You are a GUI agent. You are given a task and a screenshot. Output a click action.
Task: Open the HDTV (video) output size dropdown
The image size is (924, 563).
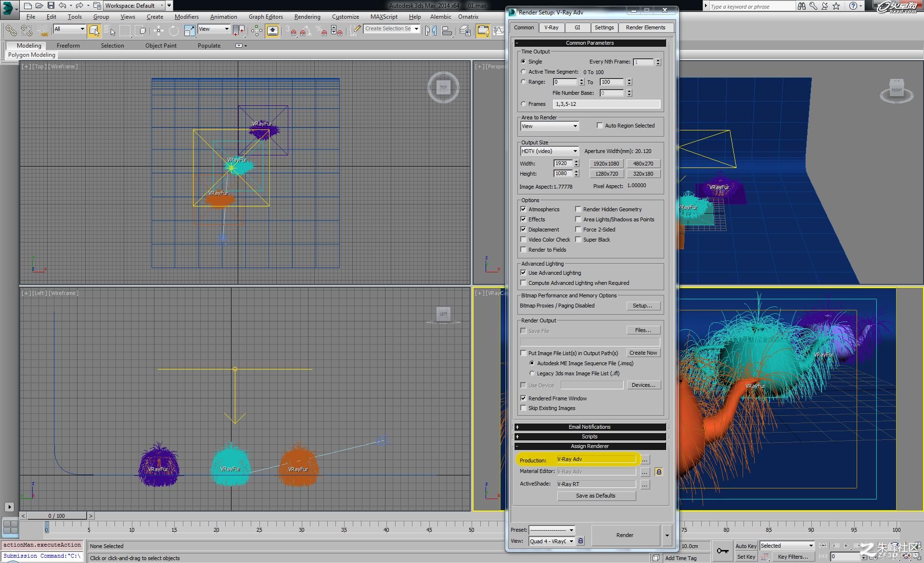click(x=549, y=151)
